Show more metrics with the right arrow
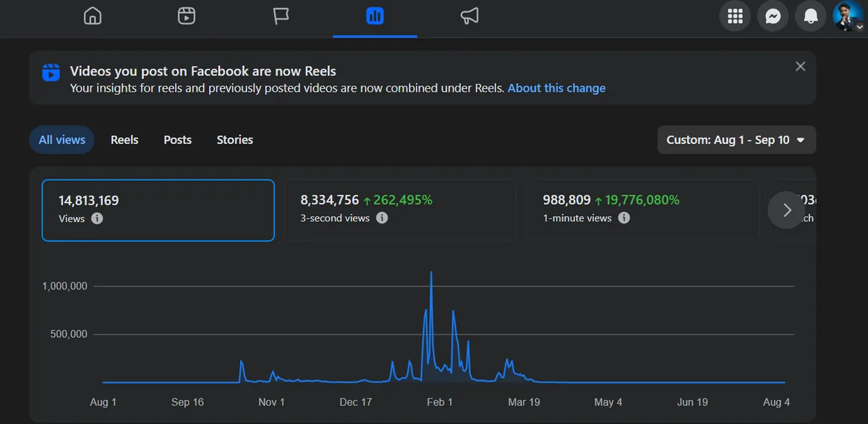This screenshot has height=424, width=868. click(x=787, y=210)
